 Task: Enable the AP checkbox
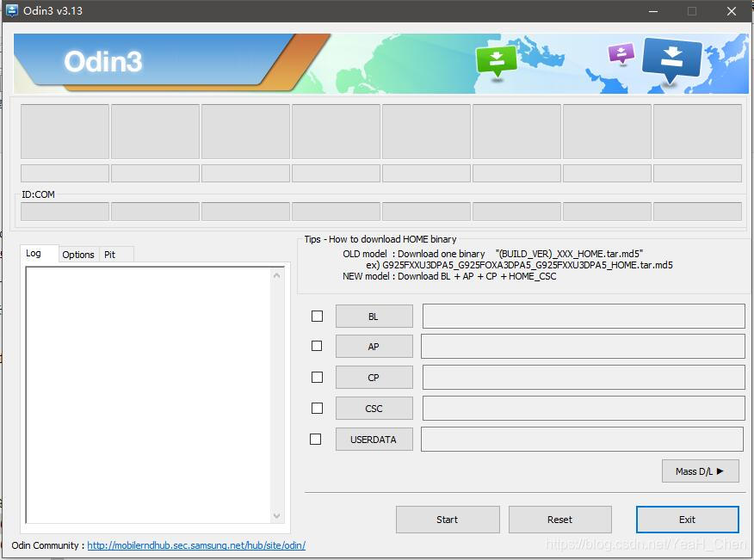pos(317,346)
